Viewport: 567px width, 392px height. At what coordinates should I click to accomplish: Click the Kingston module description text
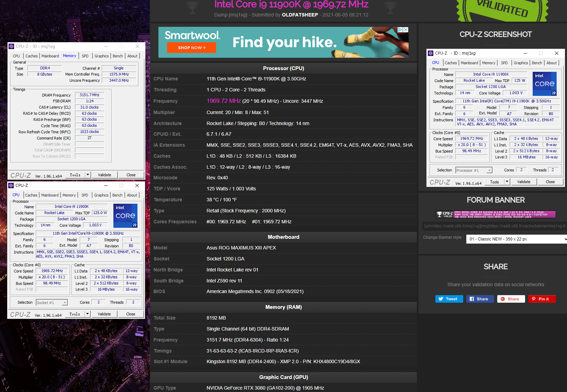tap(283, 361)
